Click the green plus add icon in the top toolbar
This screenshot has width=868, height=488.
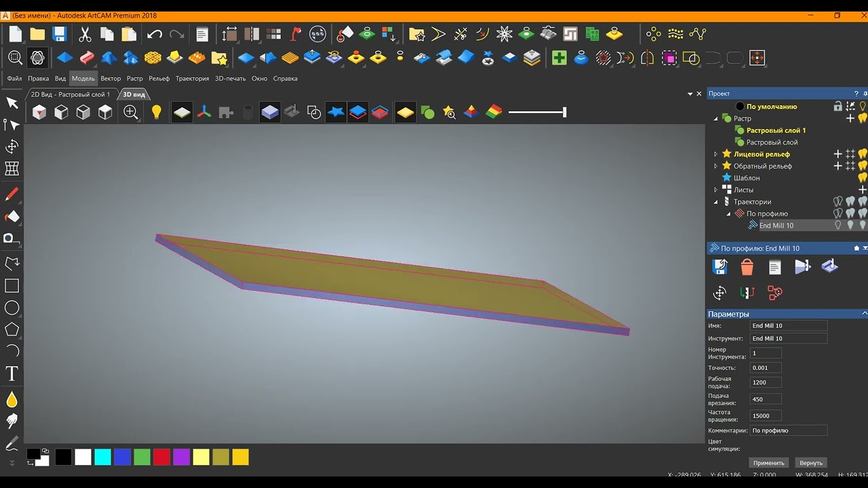click(x=559, y=58)
